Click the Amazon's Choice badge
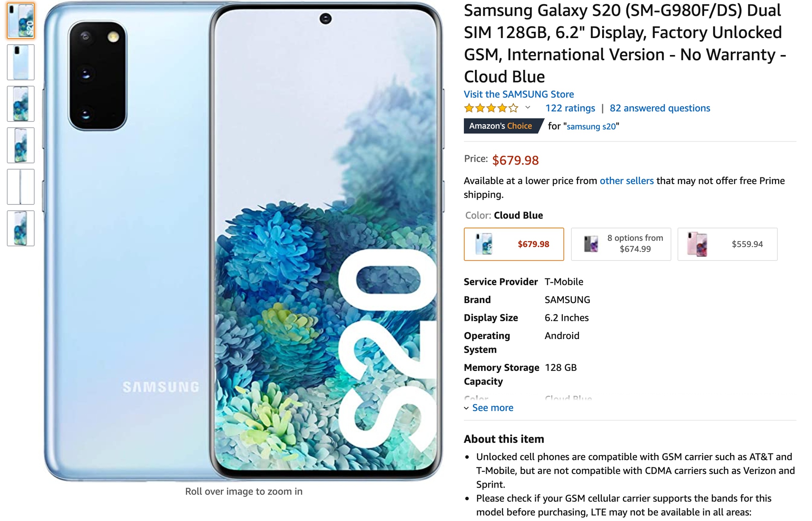Image resolution: width=812 pixels, height=521 pixels. [502, 126]
